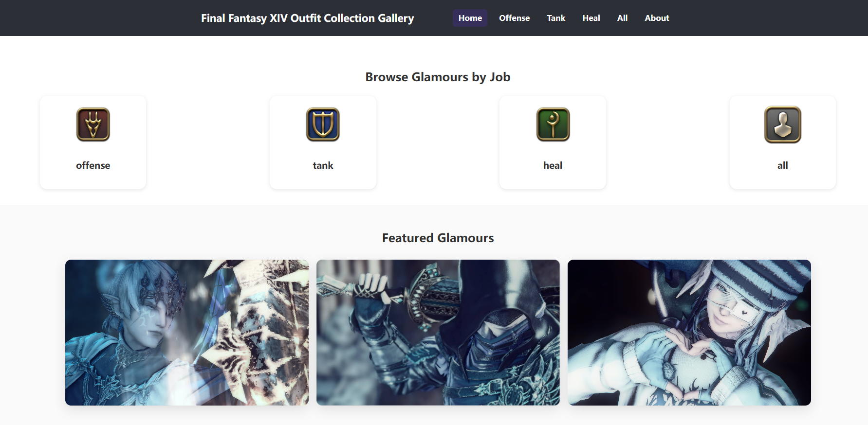
Task: Open the offense card label
Action: pos(93,165)
